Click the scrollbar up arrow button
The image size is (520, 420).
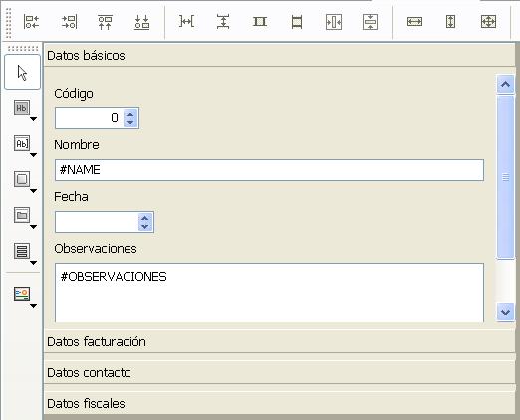click(x=505, y=84)
